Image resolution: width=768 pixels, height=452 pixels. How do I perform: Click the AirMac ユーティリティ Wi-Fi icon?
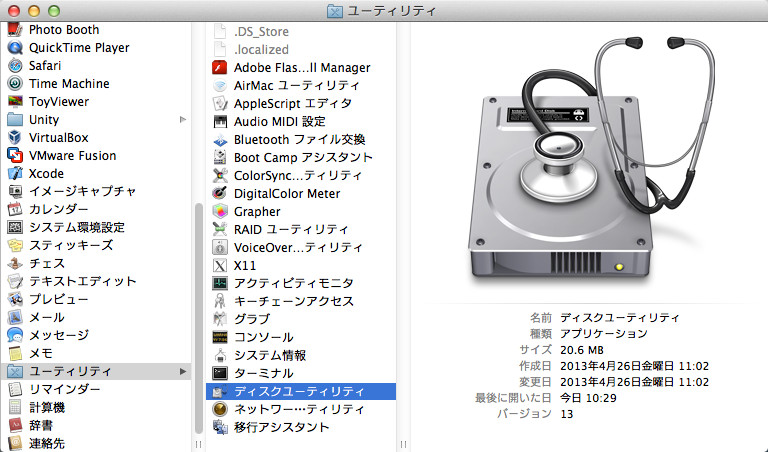pos(219,86)
